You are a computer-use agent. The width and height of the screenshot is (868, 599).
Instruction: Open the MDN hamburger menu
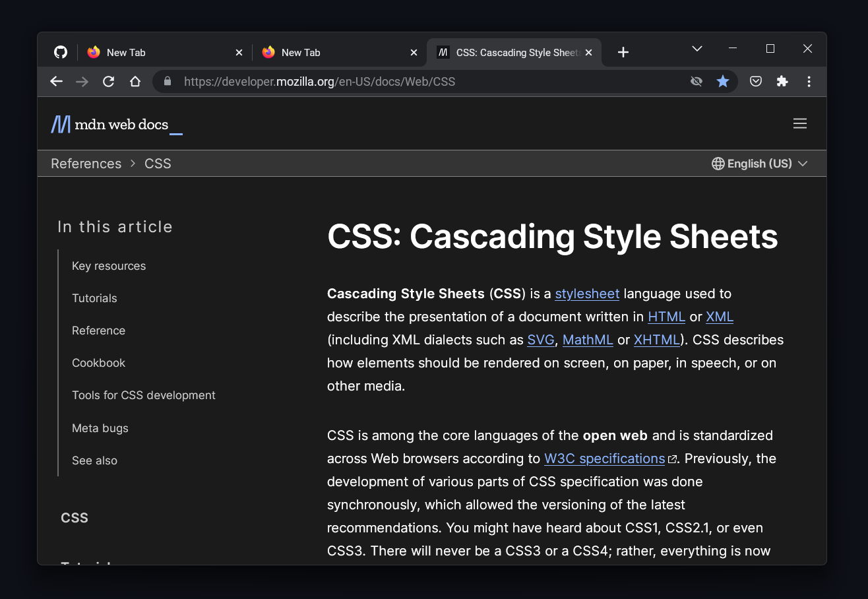click(x=800, y=123)
